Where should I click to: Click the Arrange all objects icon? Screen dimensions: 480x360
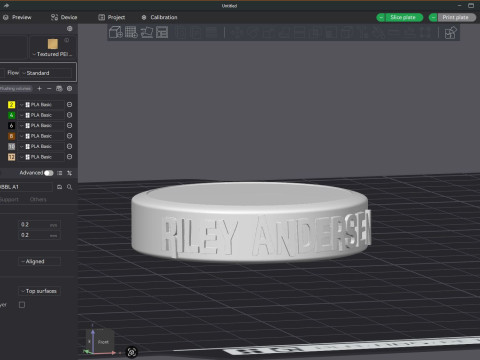[x=162, y=32]
